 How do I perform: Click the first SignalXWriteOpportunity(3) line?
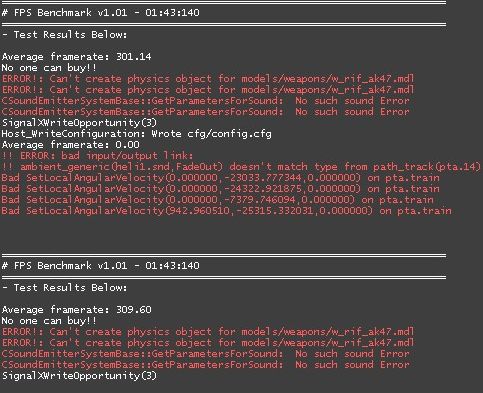click(79, 123)
